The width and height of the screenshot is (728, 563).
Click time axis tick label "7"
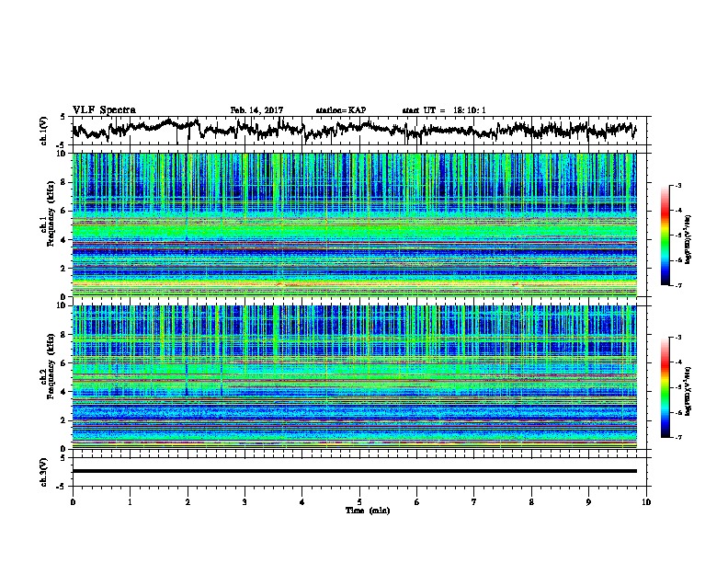(x=474, y=502)
